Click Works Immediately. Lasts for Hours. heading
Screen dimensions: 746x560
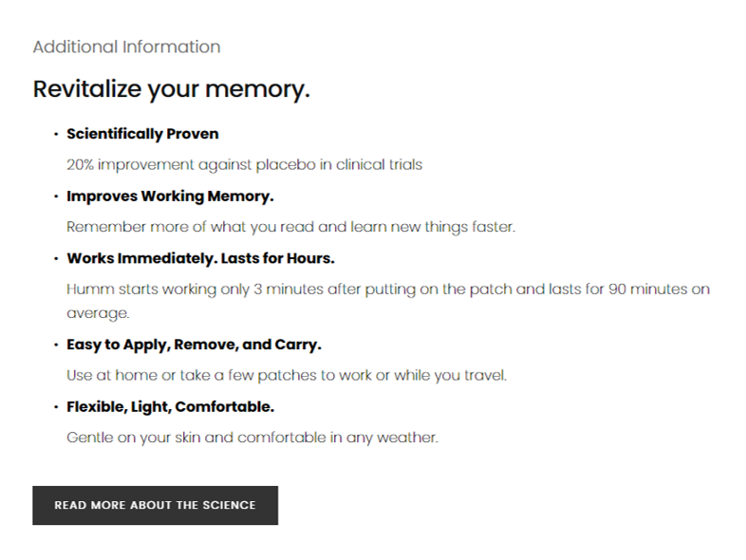click(201, 258)
